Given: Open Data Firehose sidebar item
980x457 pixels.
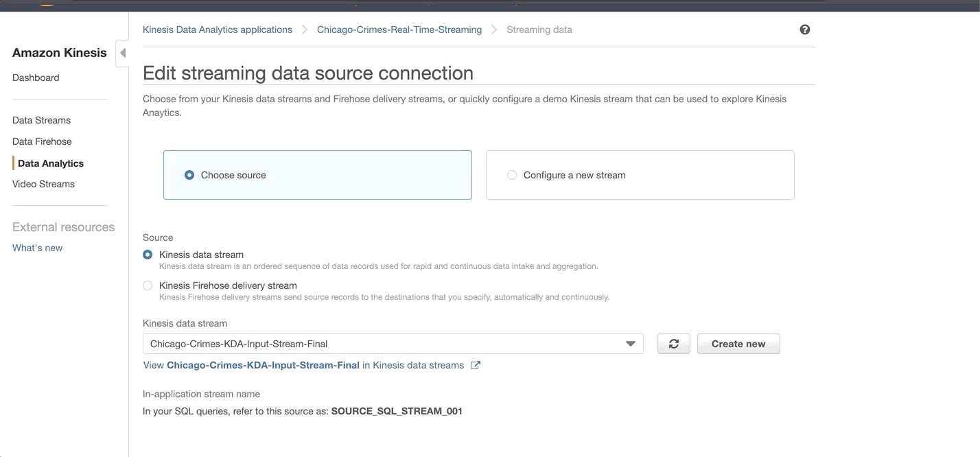Looking at the screenshot, I should [42, 141].
